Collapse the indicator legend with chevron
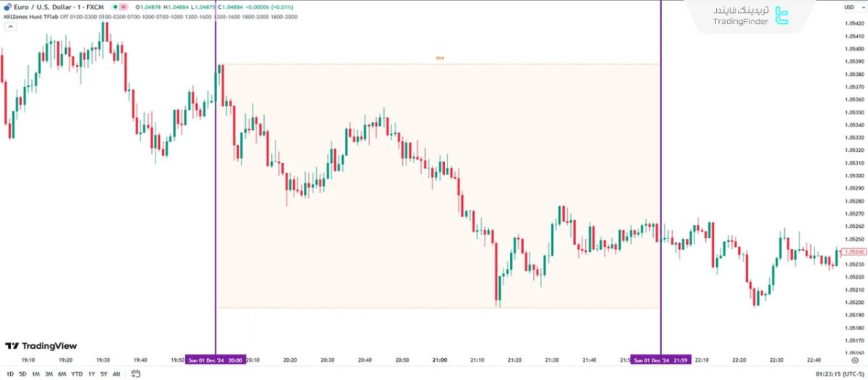The height and width of the screenshot is (380, 868). [x=10, y=27]
